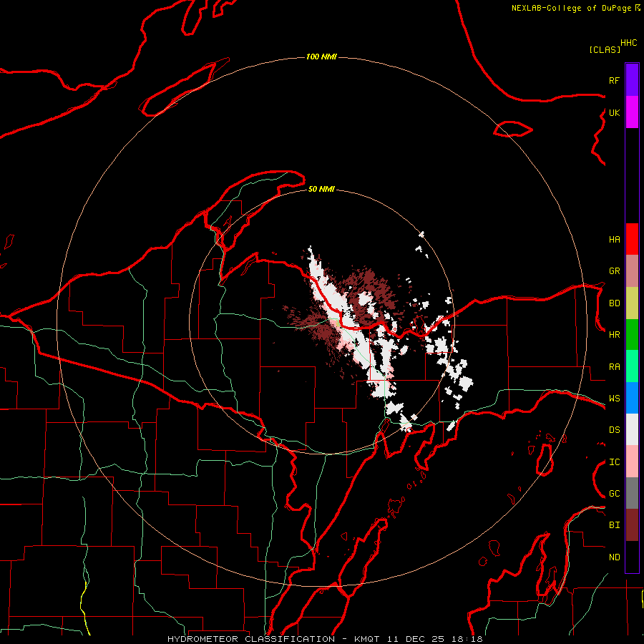Select the WS blue legend swatch
644x644 pixels.
click(632, 398)
